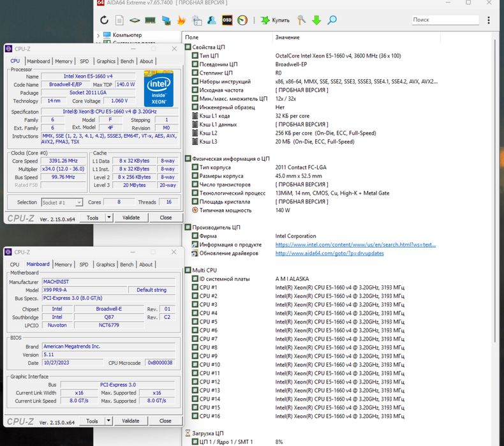Screen dimensions: 504x446
Task: Open the Graphics tab in top CPU-Z
Action: coord(106,61)
